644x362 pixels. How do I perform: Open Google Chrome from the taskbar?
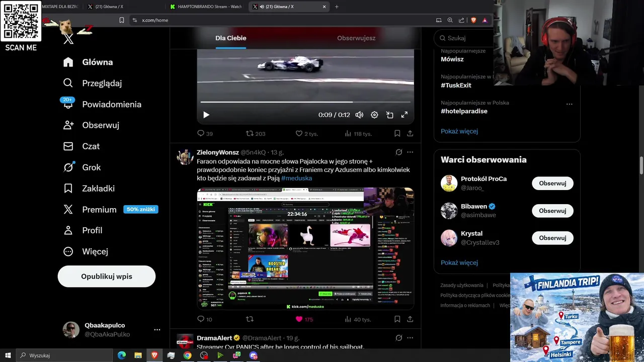coord(187,355)
